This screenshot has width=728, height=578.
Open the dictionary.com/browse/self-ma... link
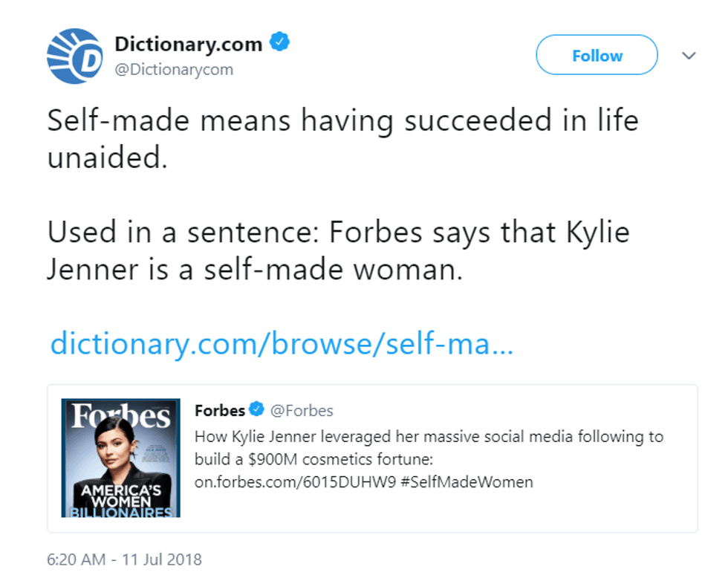[281, 344]
